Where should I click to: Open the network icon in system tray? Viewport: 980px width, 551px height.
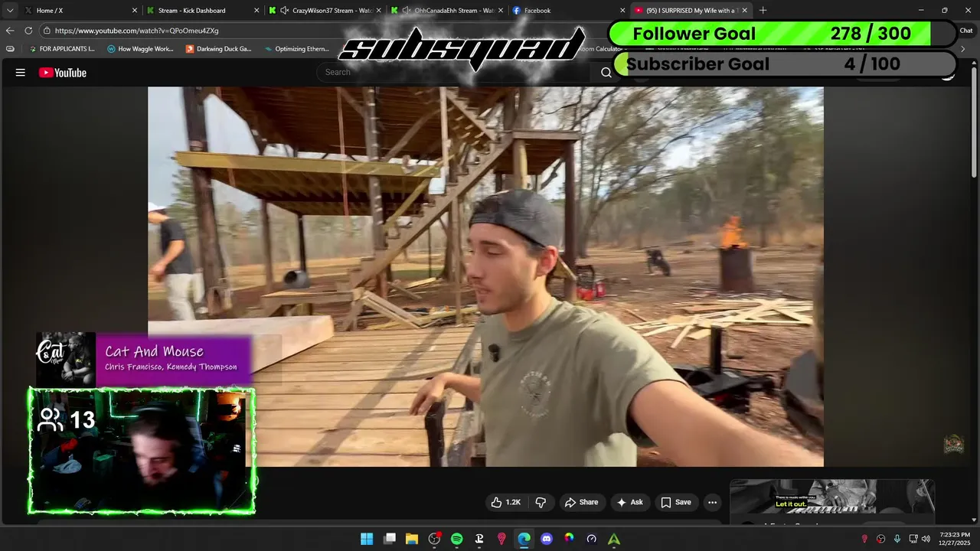coord(912,539)
